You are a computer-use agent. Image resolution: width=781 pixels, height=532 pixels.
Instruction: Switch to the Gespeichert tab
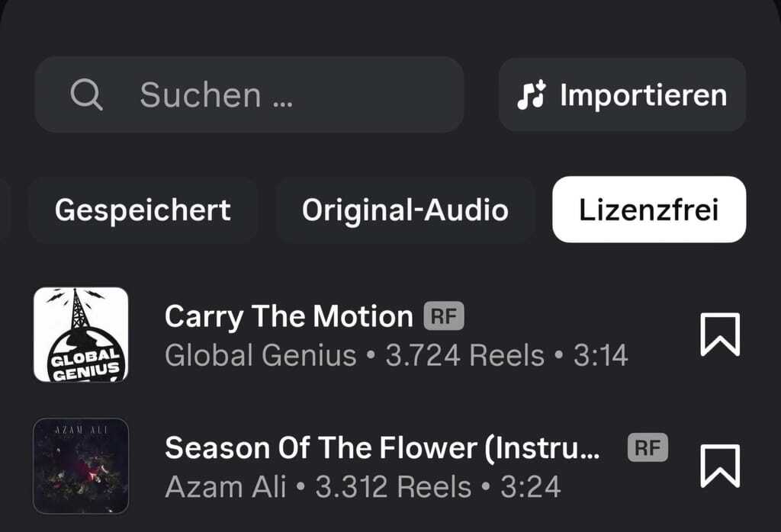(x=143, y=210)
